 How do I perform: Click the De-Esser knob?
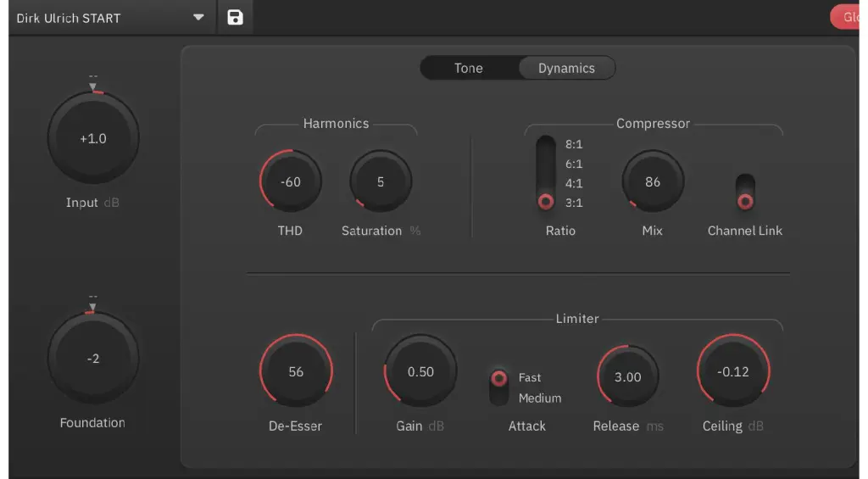point(296,371)
